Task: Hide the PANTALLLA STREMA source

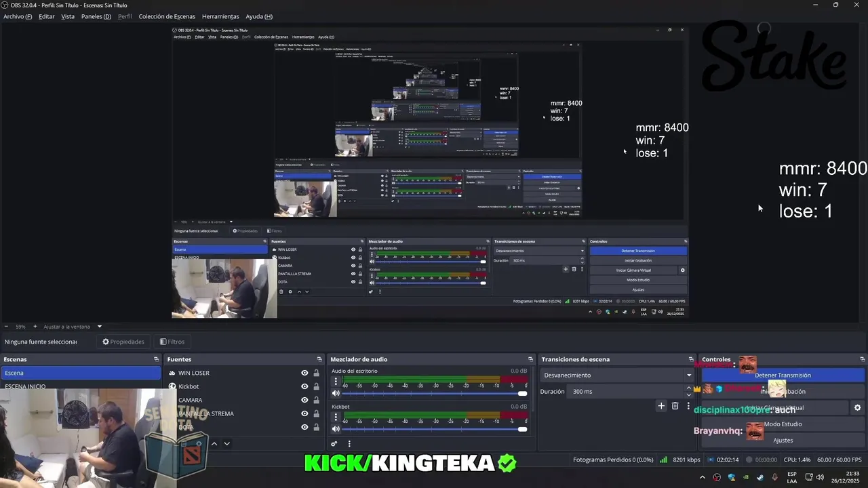Action: click(304, 413)
